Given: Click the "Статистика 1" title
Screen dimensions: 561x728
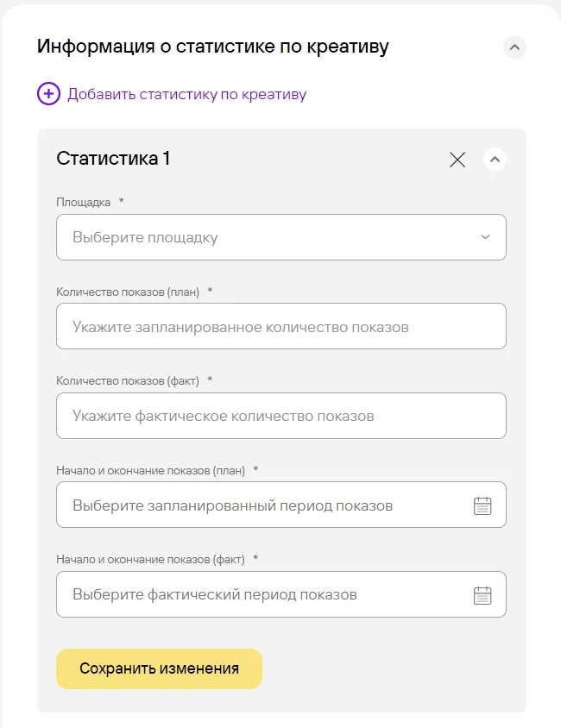Looking at the screenshot, I should (x=113, y=159).
